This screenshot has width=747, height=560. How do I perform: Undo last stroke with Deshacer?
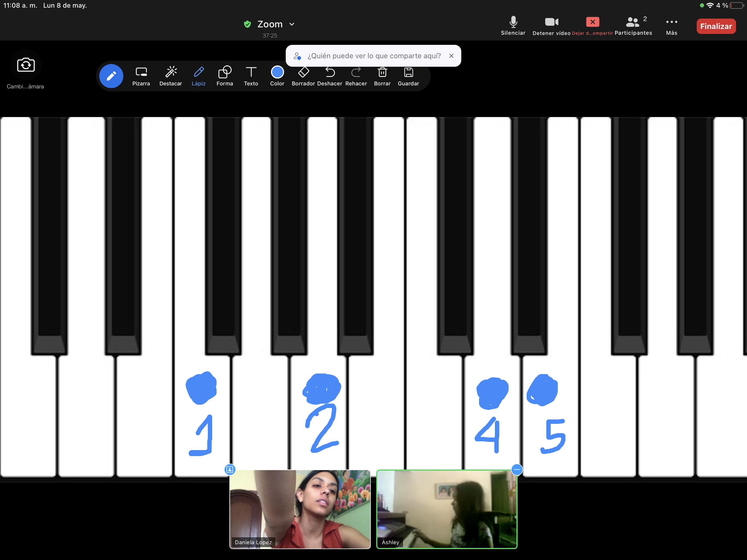(329, 76)
